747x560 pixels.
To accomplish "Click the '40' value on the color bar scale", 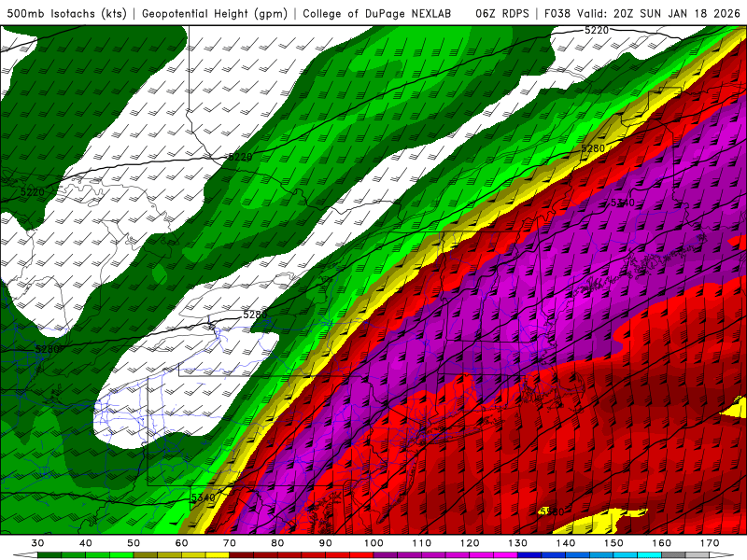I will (86, 543).
